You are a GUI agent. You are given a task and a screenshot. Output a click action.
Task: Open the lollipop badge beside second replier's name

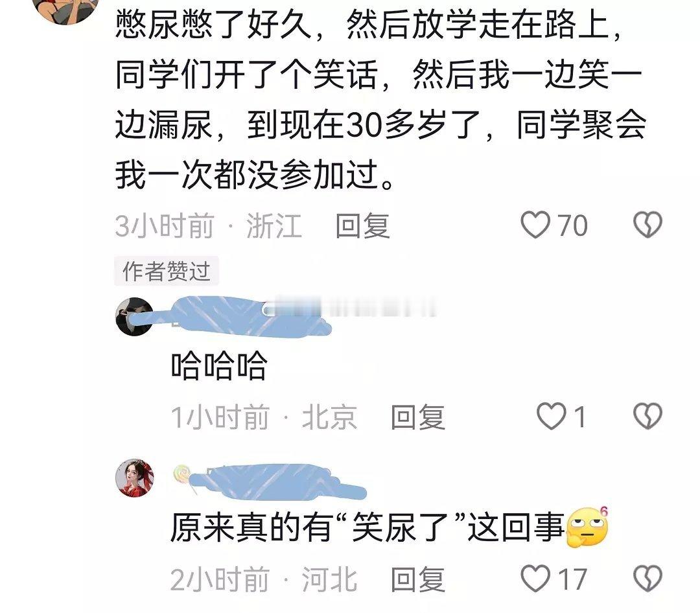click(183, 478)
